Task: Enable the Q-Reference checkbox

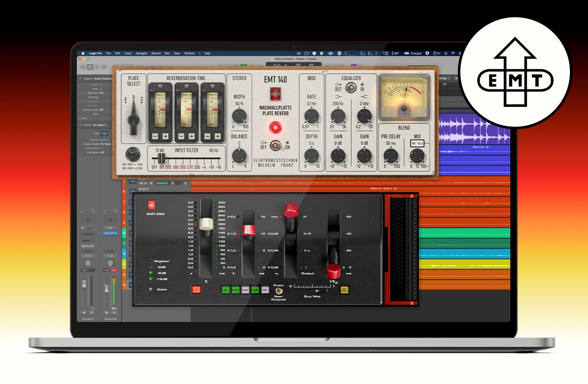Action: [x=102, y=148]
